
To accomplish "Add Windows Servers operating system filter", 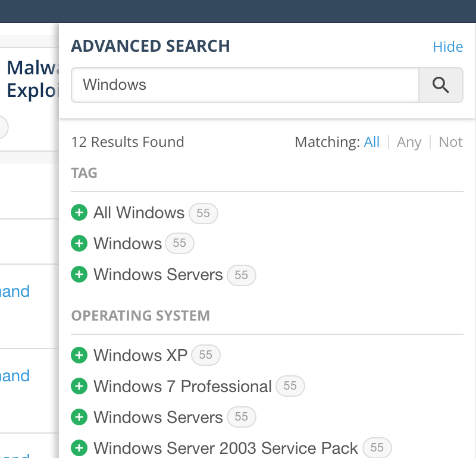I will [79, 417].
